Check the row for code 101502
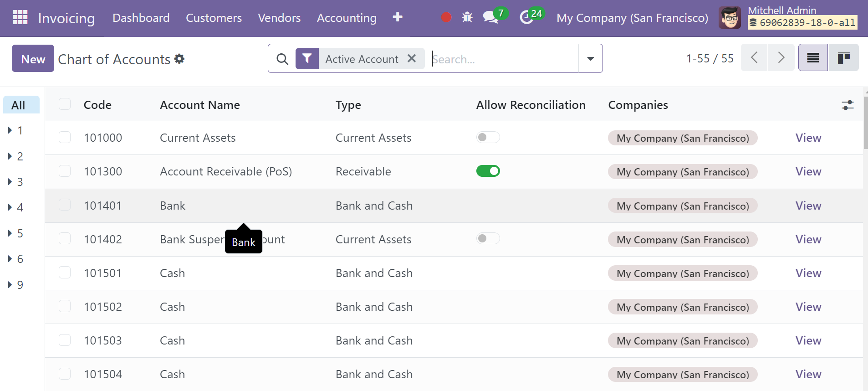Viewport: 868px width, 391px height. point(65,306)
